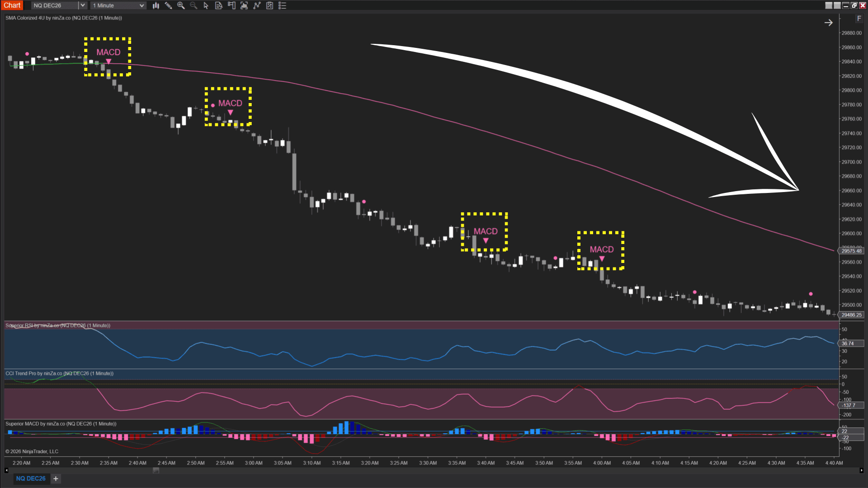Open the Data Box icon

[219, 5]
